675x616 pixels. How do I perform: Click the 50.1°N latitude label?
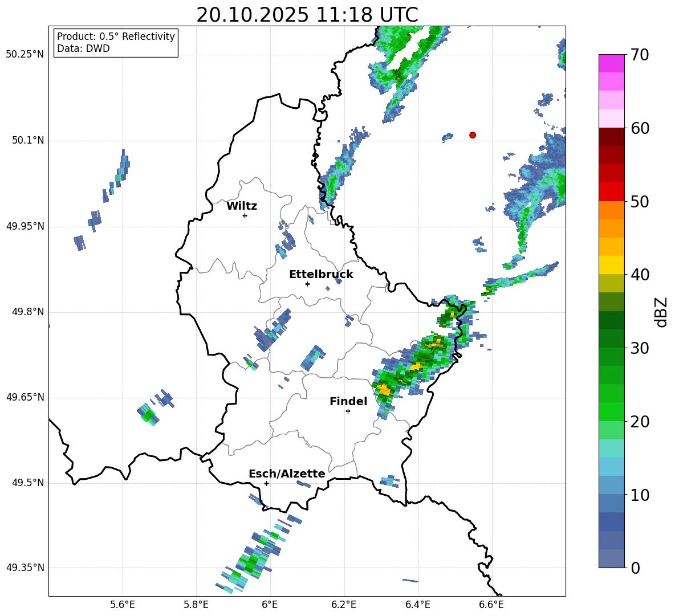(x=27, y=141)
